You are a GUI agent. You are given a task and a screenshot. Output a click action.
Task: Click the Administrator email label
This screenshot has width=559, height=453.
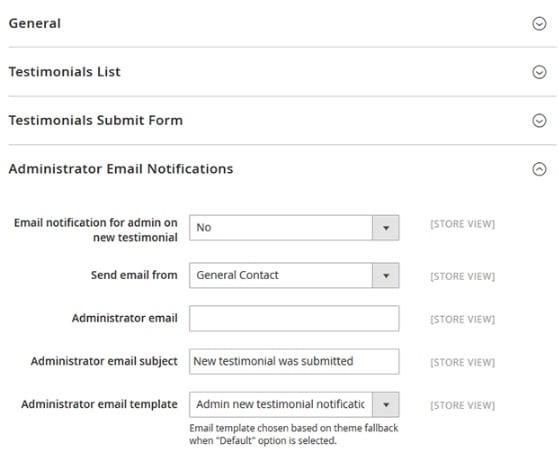click(124, 318)
